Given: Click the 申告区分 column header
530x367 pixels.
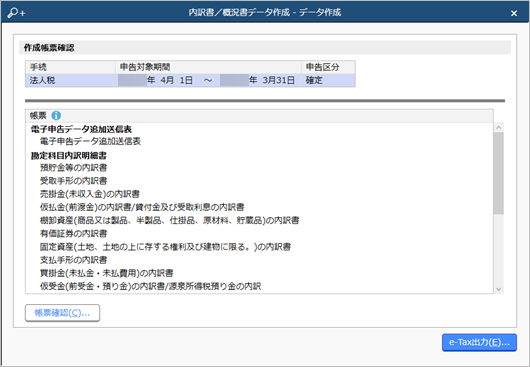Looking at the screenshot, I should [x=328, y=67].
